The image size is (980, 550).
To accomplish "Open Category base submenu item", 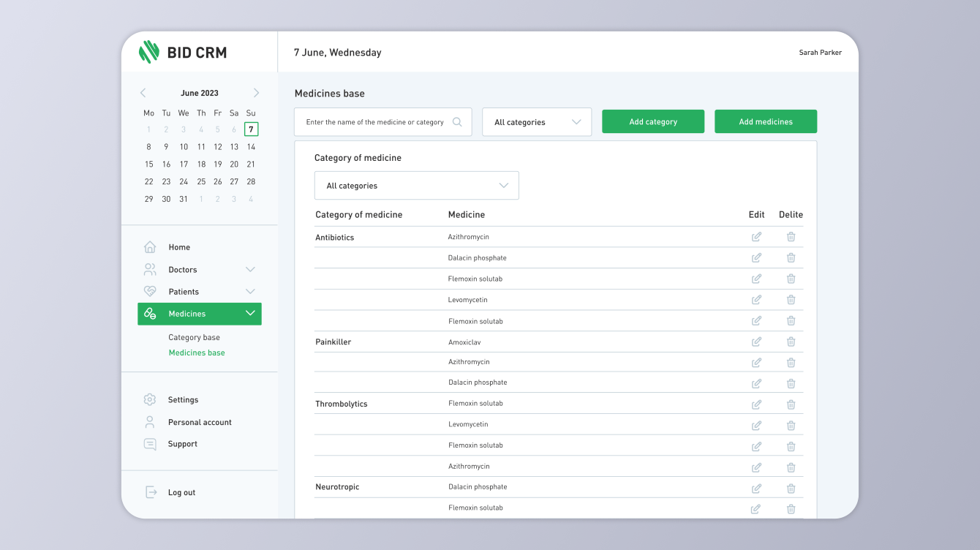I will [195, 338].
